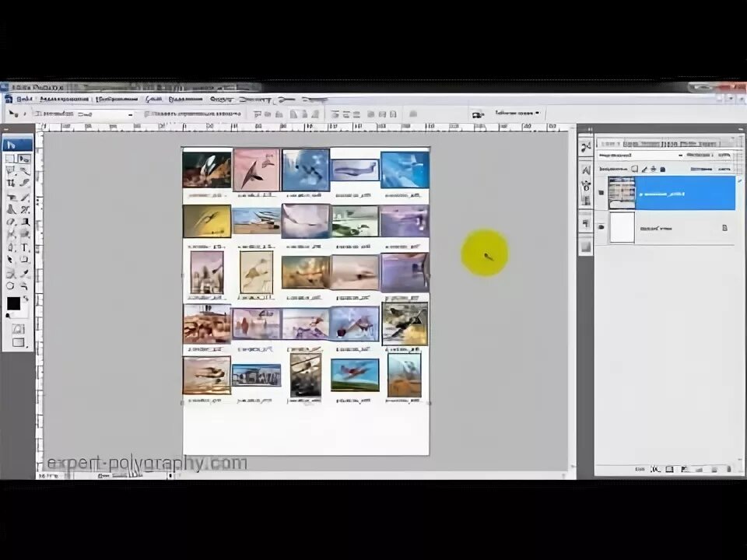Screen dimensions: 747x560
Task: Click Align left edges icon
Action: click(294, 114)
